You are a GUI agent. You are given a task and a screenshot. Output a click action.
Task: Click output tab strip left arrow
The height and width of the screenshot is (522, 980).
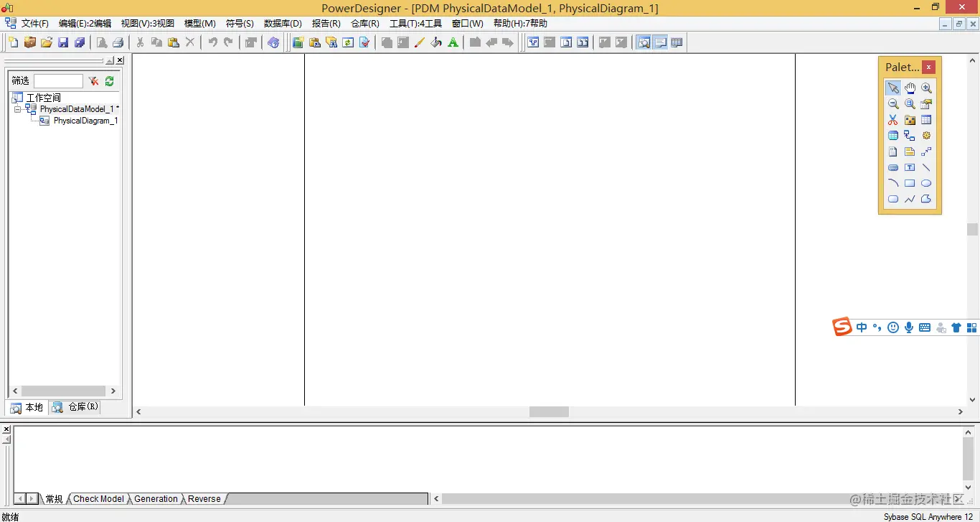pyautogui.click(x=20, y=498)
